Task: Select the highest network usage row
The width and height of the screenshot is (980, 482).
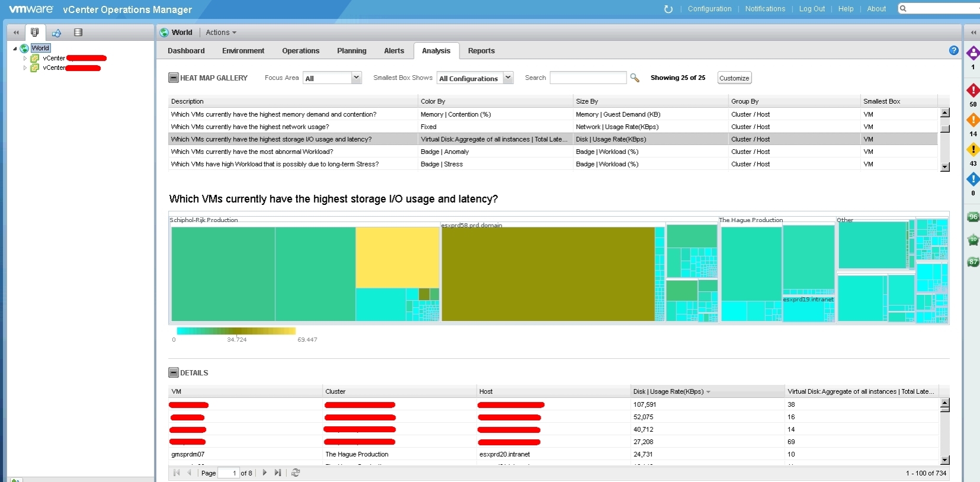Action: (x=553, y=127)
